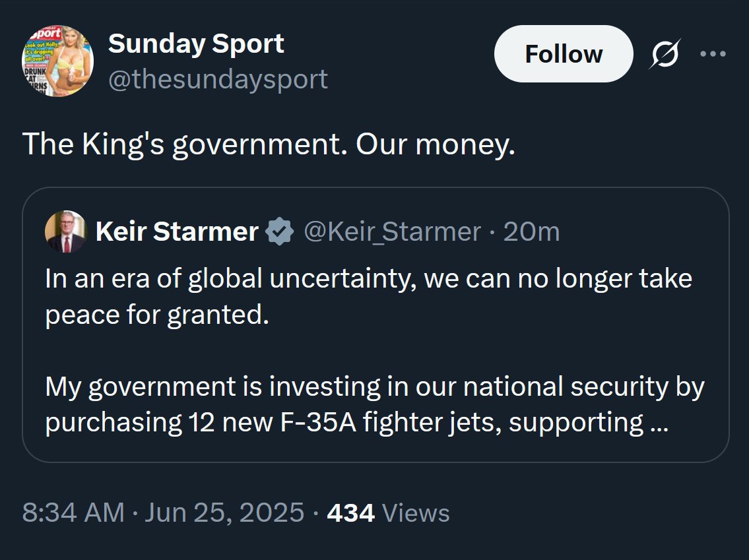Click the "purchasing 12 new F-35A fighter jets" line
The image size is (749, 560).
click(x=343, y=423)
